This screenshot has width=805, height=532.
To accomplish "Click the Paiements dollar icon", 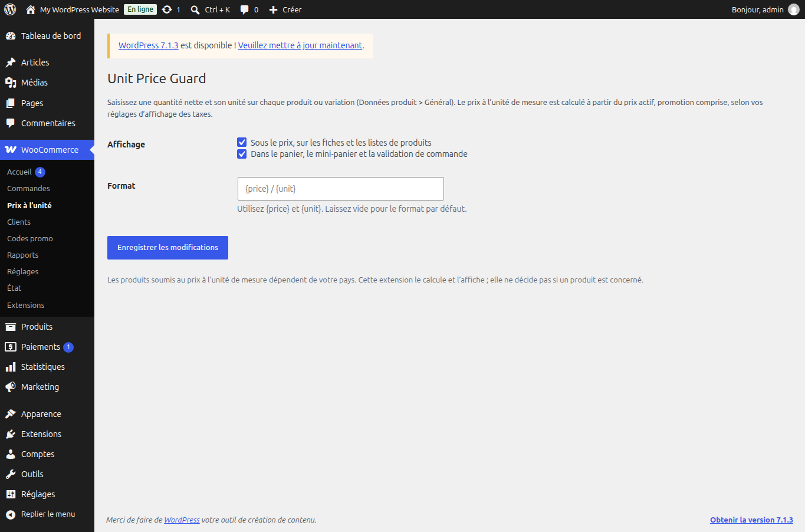I will pos(11,347).
